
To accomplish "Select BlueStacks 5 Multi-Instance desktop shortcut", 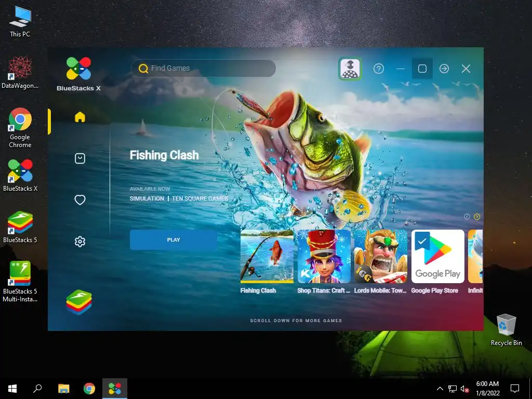I will 20,281.
